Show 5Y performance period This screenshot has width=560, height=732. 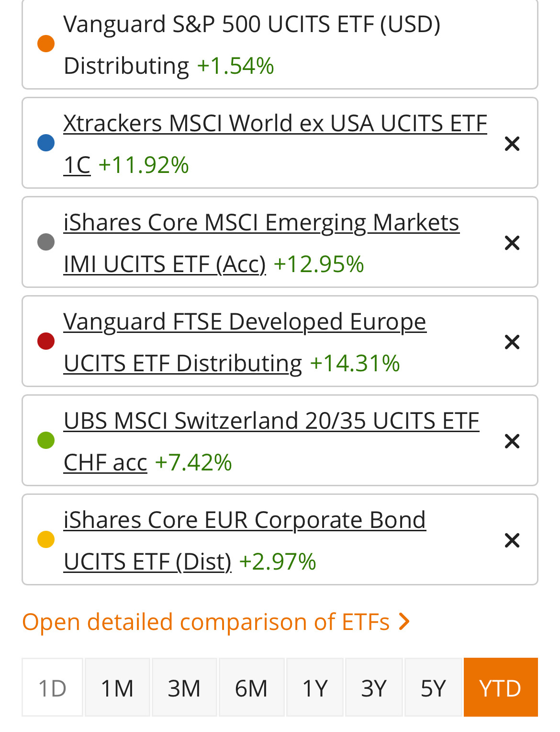pyautogui.click(x=433, y=688)
